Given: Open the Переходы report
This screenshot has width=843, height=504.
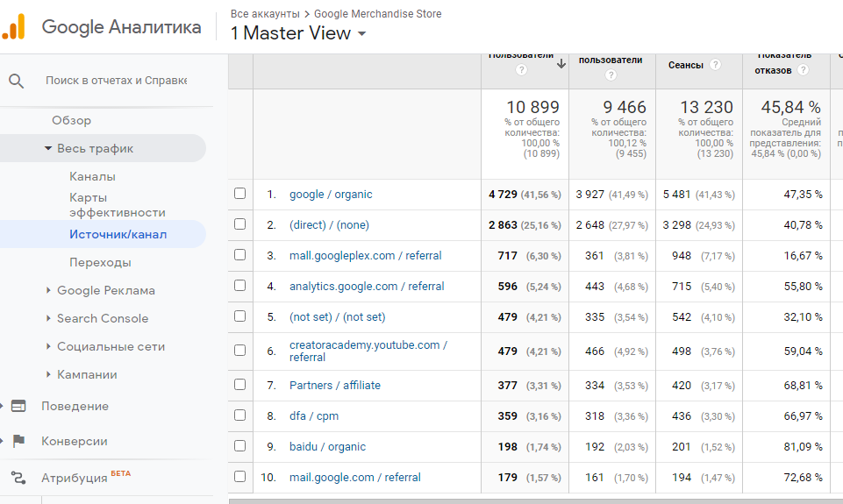Looking at the screenshot, I should (x=100, y=262).
